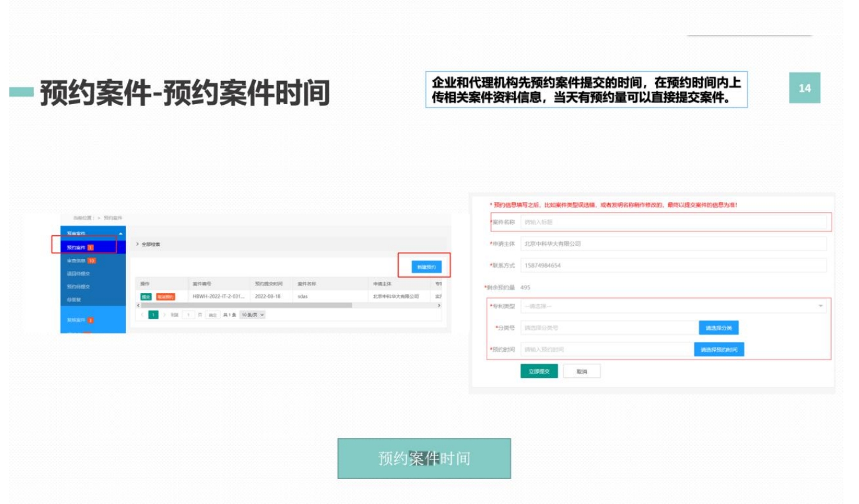Click the 预约提交时间 column header

[272, 284]
